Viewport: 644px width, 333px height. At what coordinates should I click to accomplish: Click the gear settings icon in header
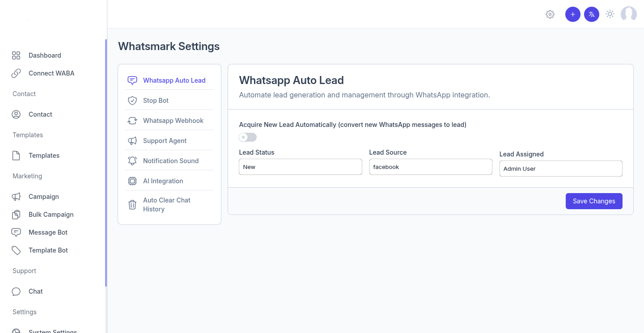click(x=550, y=14)
